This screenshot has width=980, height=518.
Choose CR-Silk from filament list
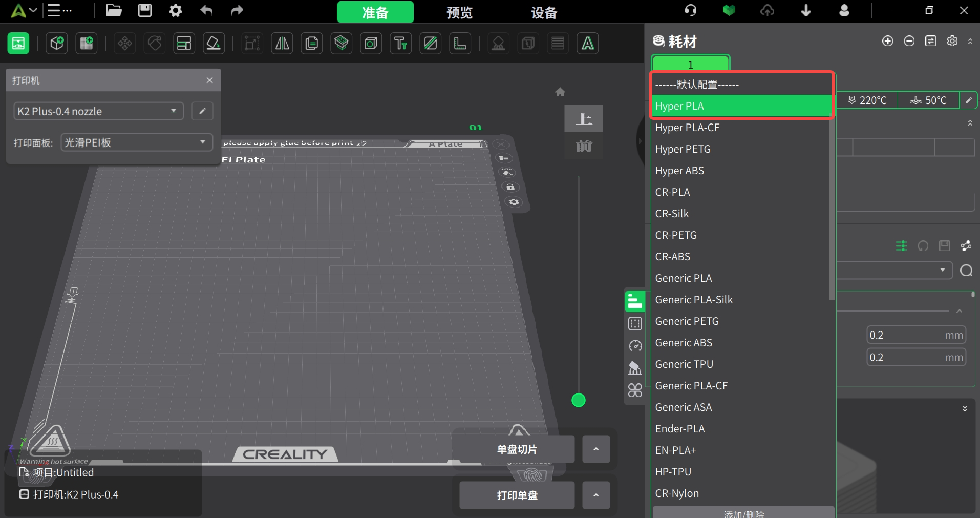point(741,214)
